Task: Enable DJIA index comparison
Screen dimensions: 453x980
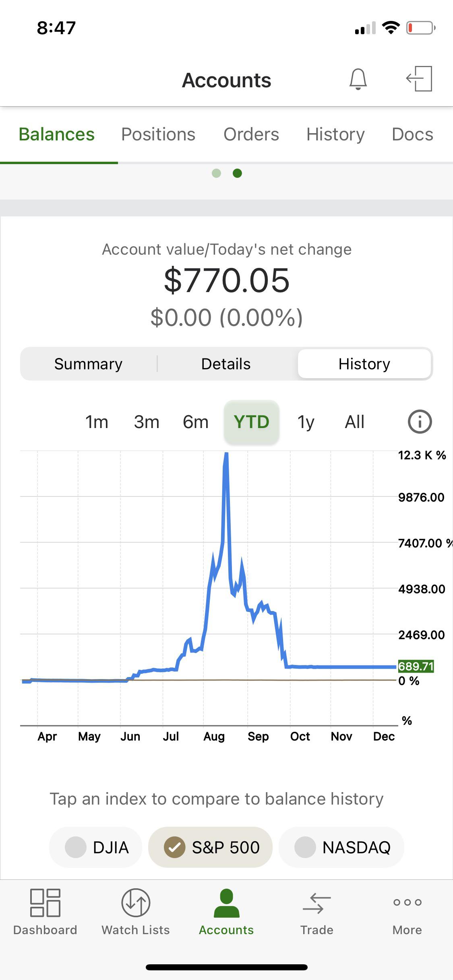Action: coord(96,847)
